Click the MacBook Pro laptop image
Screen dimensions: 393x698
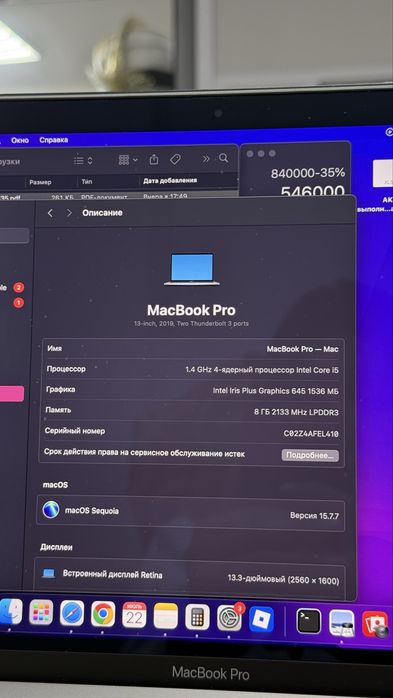(192, 269)
